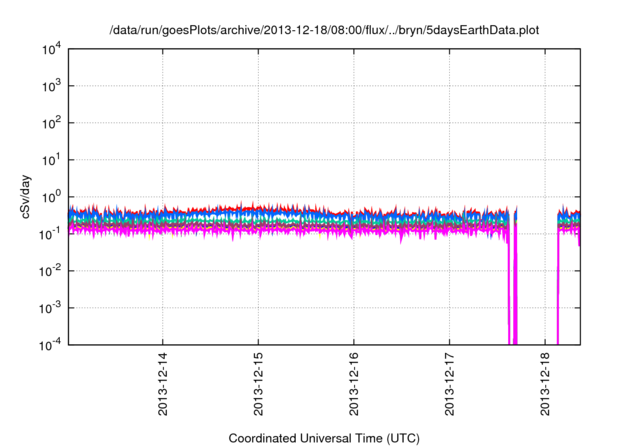Click the 10^2 y-axis tick label
640x448 pixels.
point(51,123)
